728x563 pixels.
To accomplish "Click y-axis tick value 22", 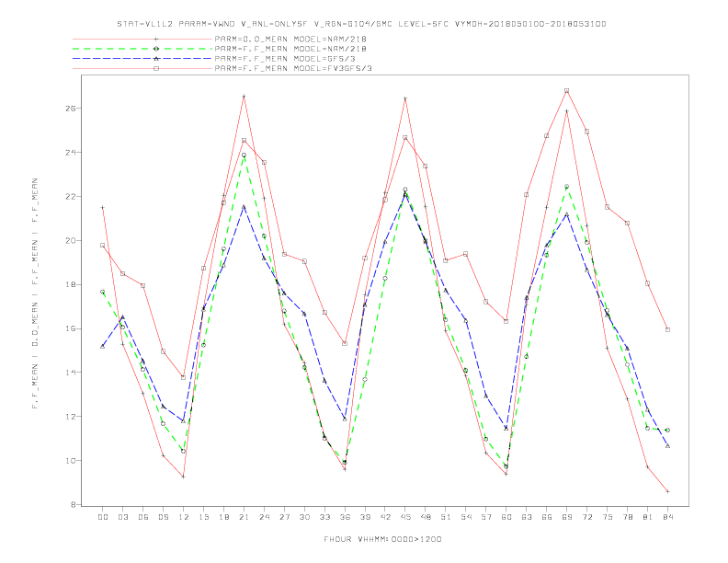I will pyautogui.click(x=70, y=197).
